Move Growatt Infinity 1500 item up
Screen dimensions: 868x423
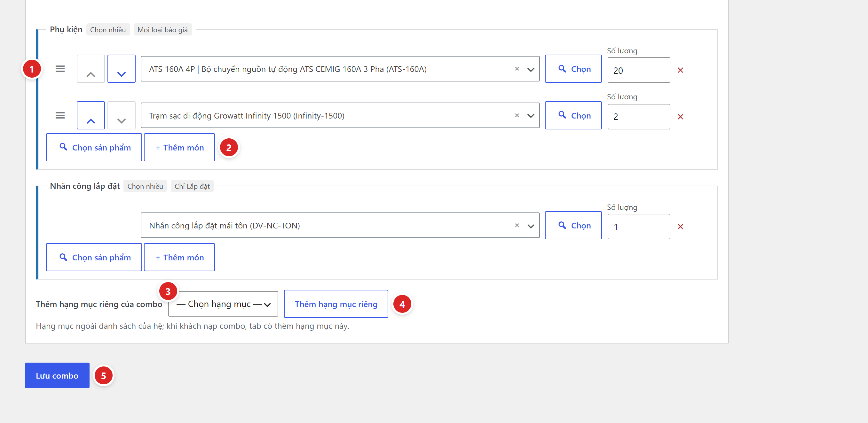(91, 115)
